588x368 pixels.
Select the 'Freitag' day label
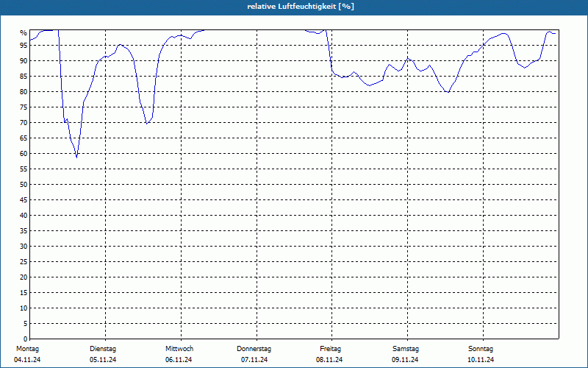click(x=330, y=349)
